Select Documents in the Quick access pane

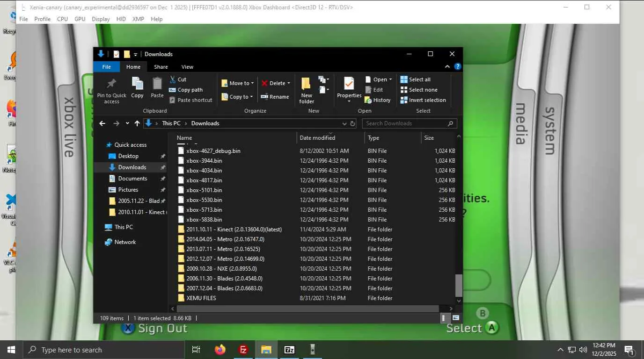point(132,179)
